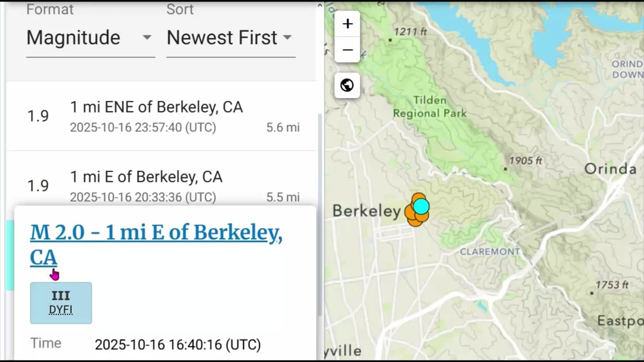Open the Sort Newest First dropdown
Image resolution: width=644 pixels, height=362 pixels.
pyautogui.click(x=230, y=38)
